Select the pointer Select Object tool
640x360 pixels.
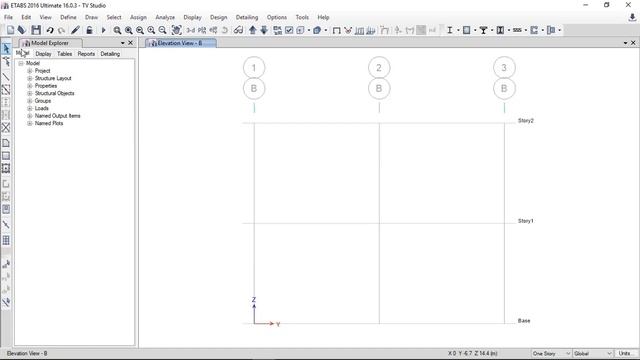tap(6, 49)
